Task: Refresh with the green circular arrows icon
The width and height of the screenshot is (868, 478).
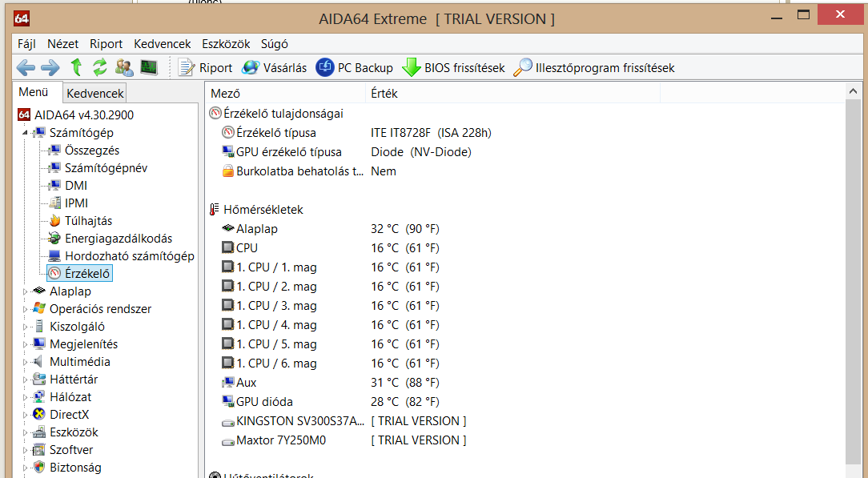Action: click(x=99, y=67)
